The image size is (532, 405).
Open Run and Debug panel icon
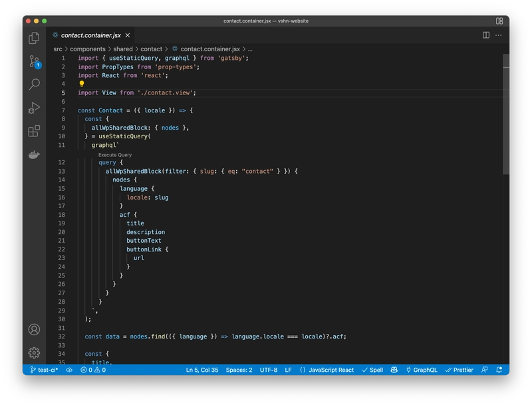click(x=34, y=108)
